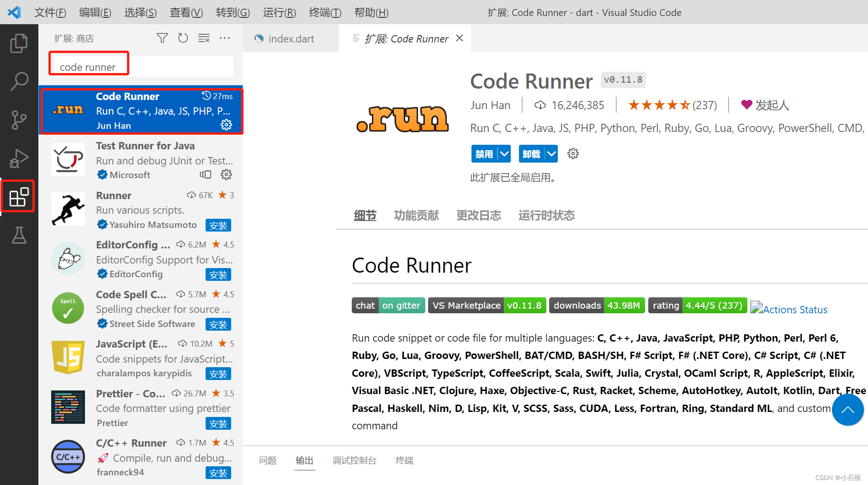The height and width of the screenshot is (485, 868).
Task: Open the Testing flask view
Action: click(19, 235)
